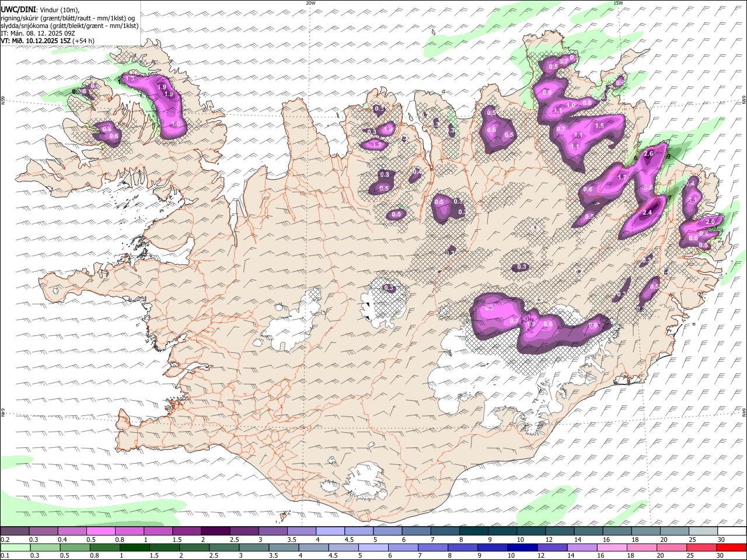Click the 2.6 precipitation value on the map
Screen dimensions: 747x560
[x=648, y=154]
